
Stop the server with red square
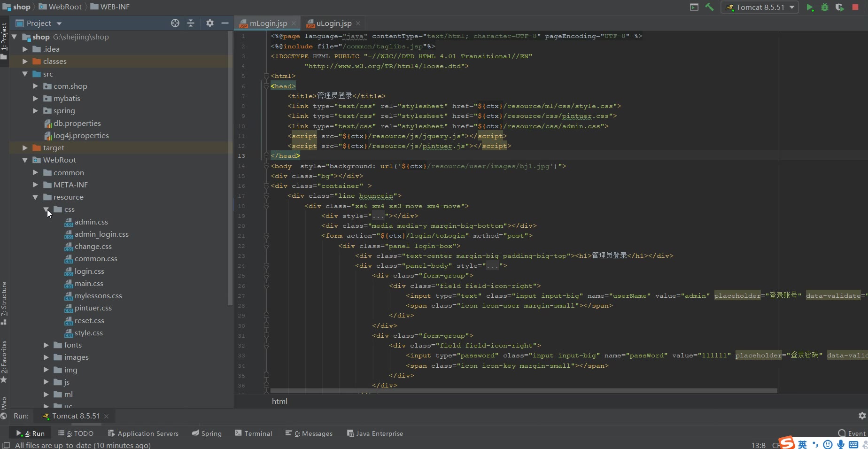coord(855,7)
